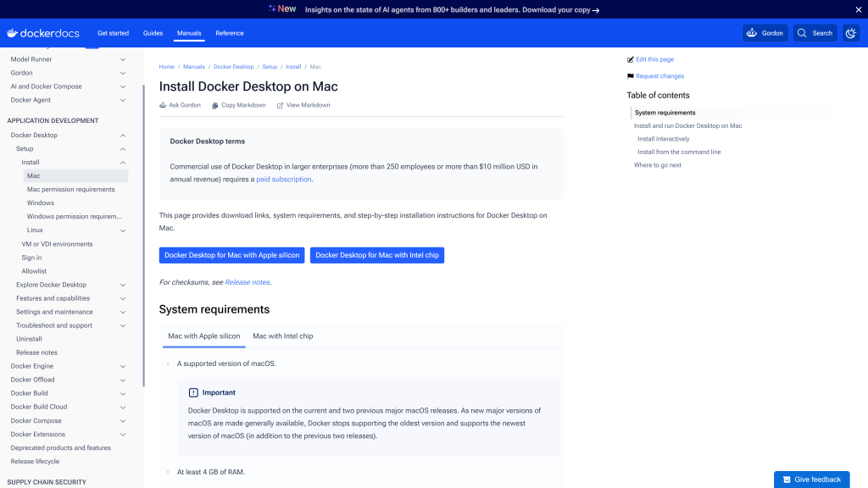Open Get started menu

tap(113, 33)
